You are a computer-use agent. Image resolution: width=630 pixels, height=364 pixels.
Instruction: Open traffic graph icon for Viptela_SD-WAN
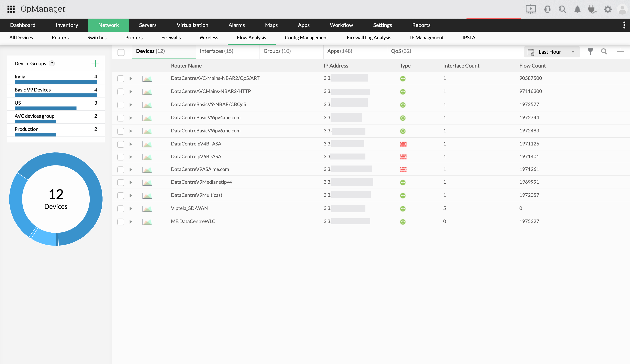tap(147, 208)
